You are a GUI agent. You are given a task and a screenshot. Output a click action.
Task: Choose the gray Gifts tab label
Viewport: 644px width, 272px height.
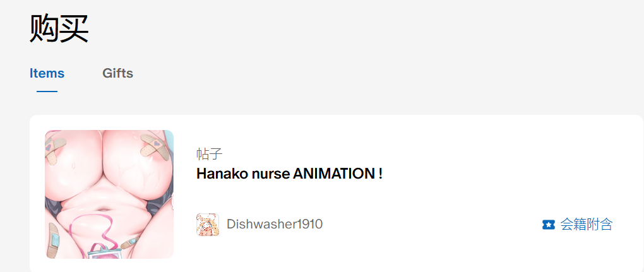tap(117, 73)
